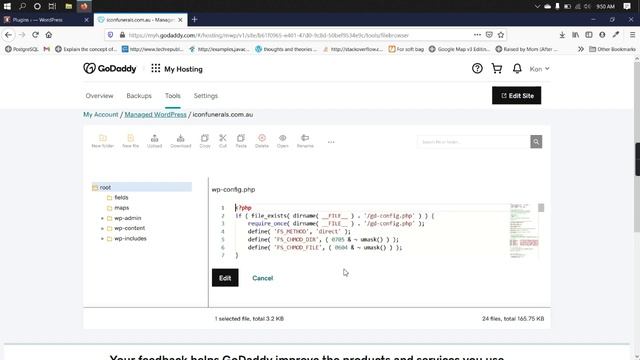Image resolution: width=640 pixels, height=360 pixels.
Task: Switch to the Overview tab
Action: tap(99, 96)
